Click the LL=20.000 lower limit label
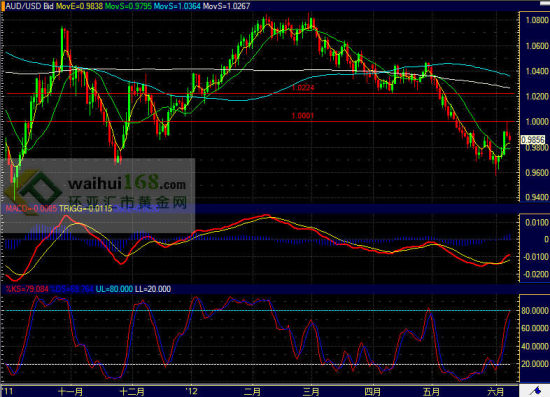Image resolution: width=550 pixels, height=397 pixels. 153,289
